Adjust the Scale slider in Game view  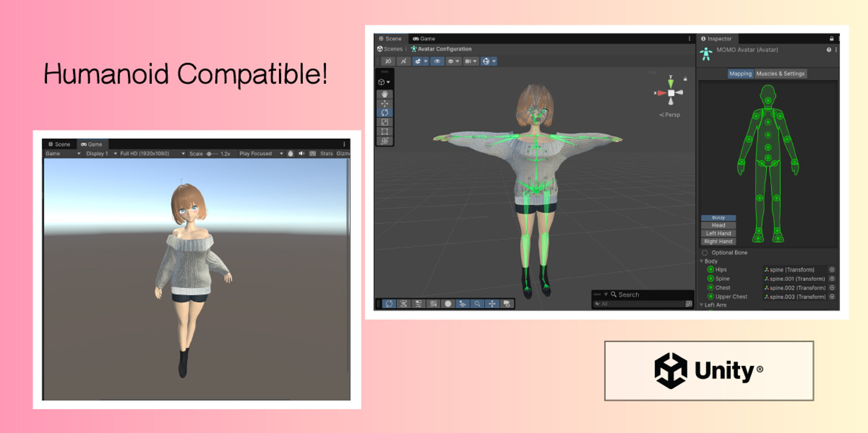(x=212, y=154)
